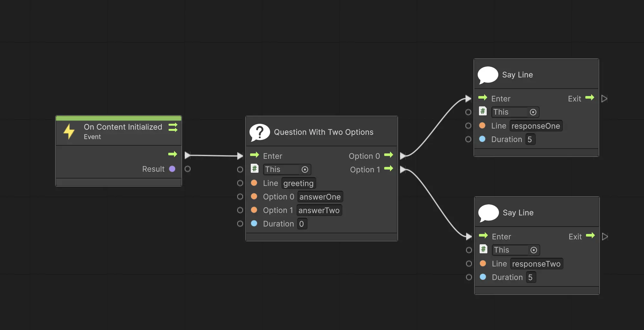Click the greeting Line field on Question node
This screenshot has height=330, width=644.
coord(298,183)
